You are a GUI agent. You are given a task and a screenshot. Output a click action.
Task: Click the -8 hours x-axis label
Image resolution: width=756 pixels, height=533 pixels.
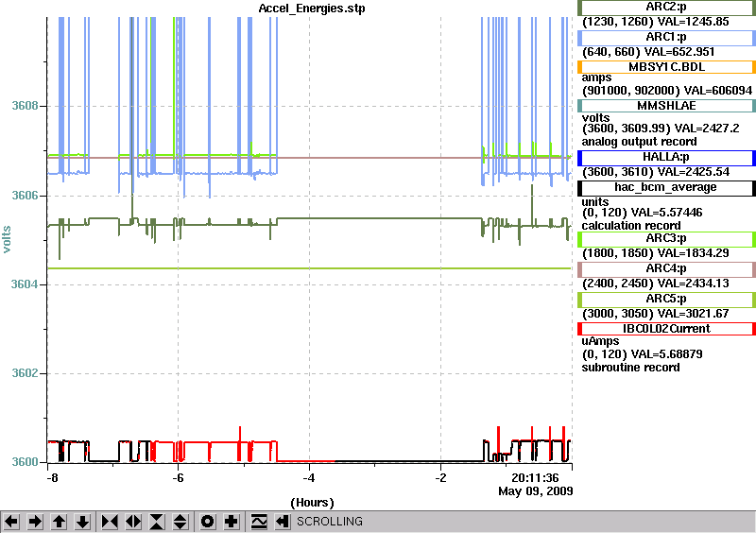click(x=52, y=478)
